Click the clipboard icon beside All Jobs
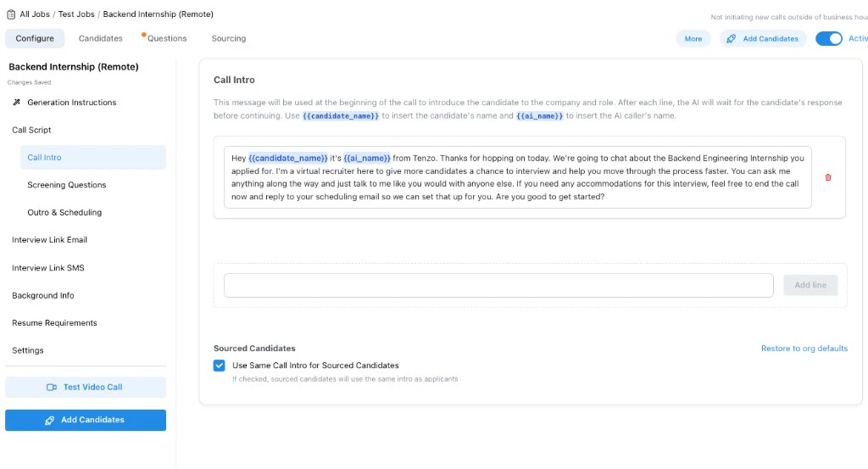The image size is (868, 469). point(10,14)
